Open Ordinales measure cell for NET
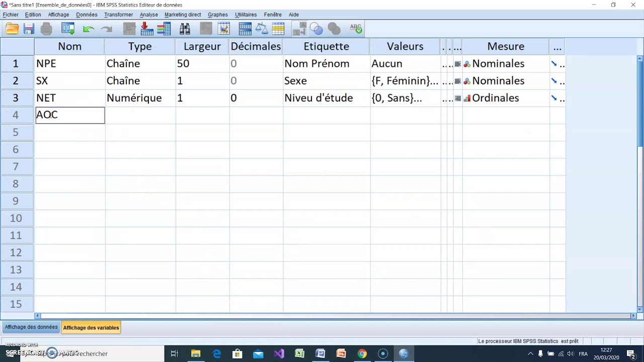This screenshot has width=644, height=362. coord(506,98)
